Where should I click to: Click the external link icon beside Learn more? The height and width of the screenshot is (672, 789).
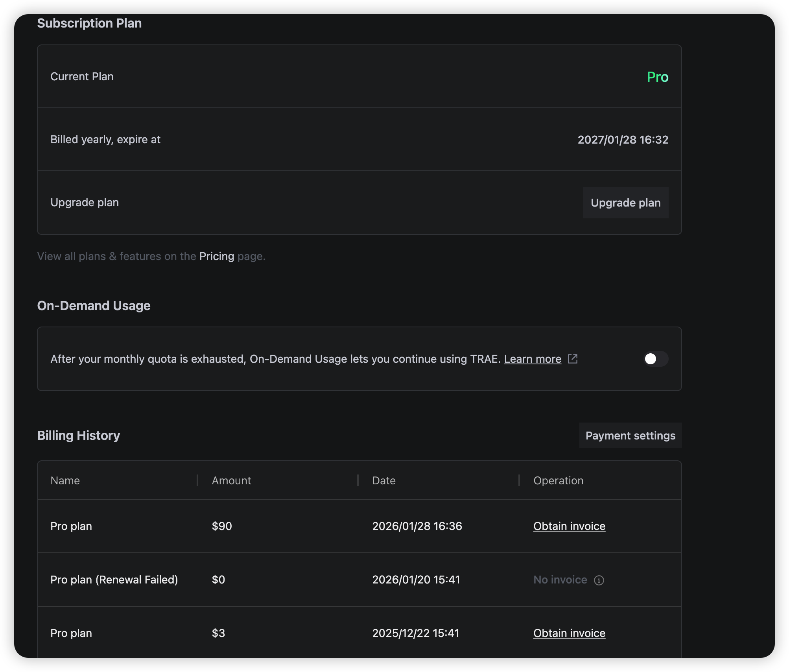pyautogui.click(x=573, y=359)
